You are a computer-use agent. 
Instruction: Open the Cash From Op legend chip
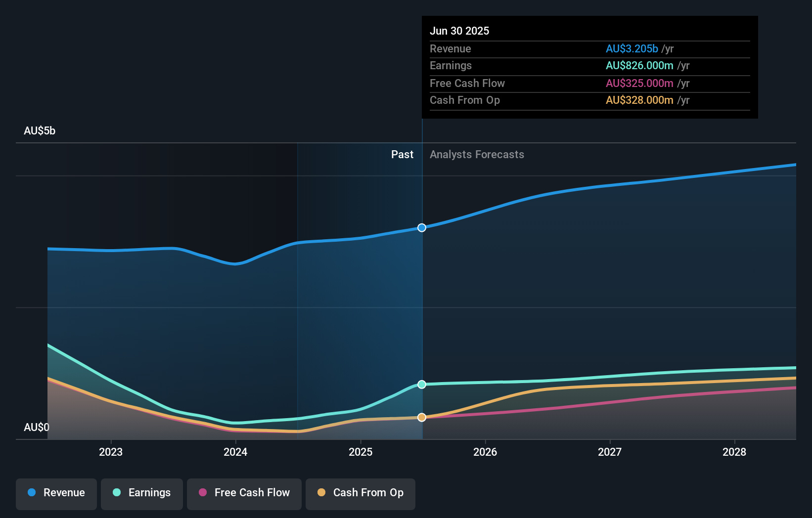click(x=360, y=493)
